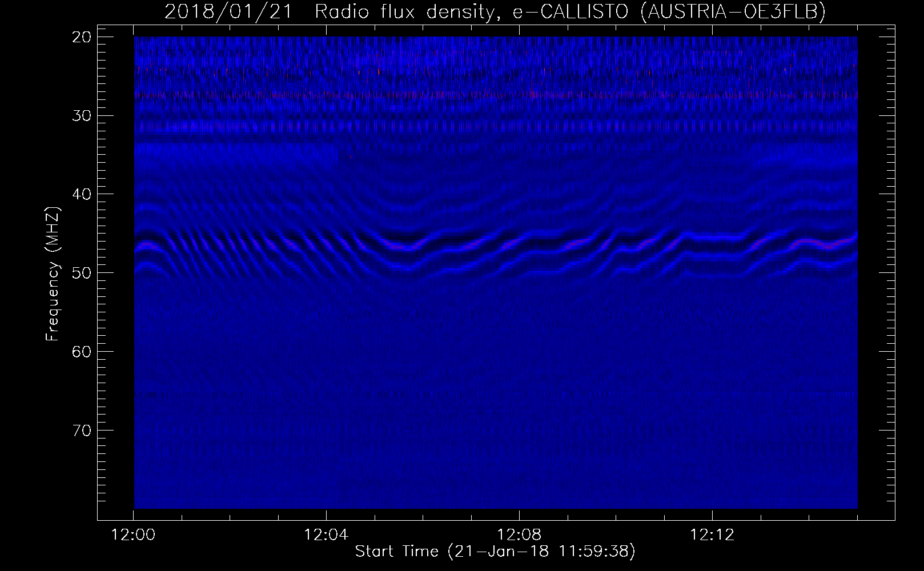Click the 'Frequency (MHZ)' axis label
Screen dimensions: 924x571
point(53,273)
